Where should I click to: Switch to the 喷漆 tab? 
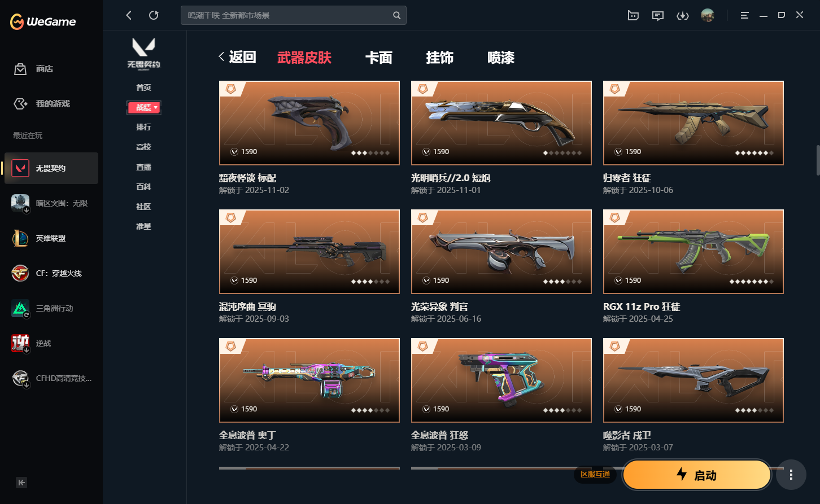tap(501, 58)
